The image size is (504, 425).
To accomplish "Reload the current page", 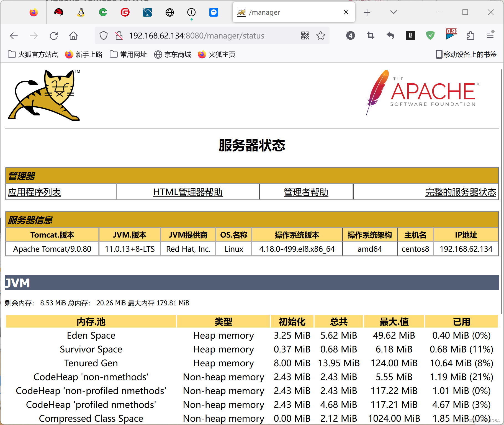I will click(54, 36).
